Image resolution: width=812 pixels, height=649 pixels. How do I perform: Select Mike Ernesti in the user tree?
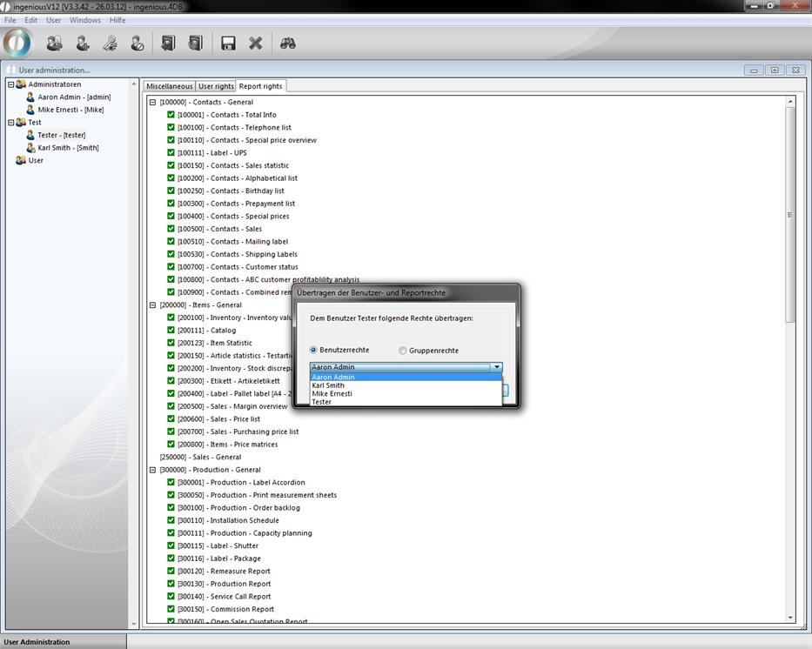[70, 110]
